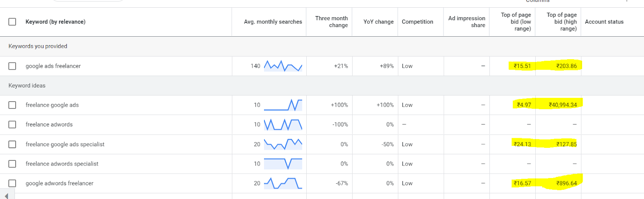The width and height of the screenshot is (644, 199).
Task: Select 'freelance adwords specialist' row checkbox
Action: pos(12,164)
